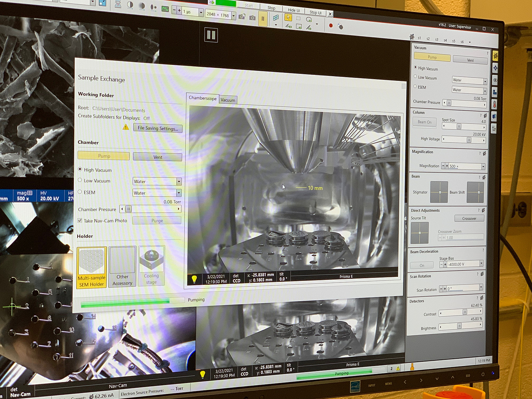Click Vent button in Sample Exchange dialog
Image resolution: width=532 pixels, height=399 pixels.
158,157
